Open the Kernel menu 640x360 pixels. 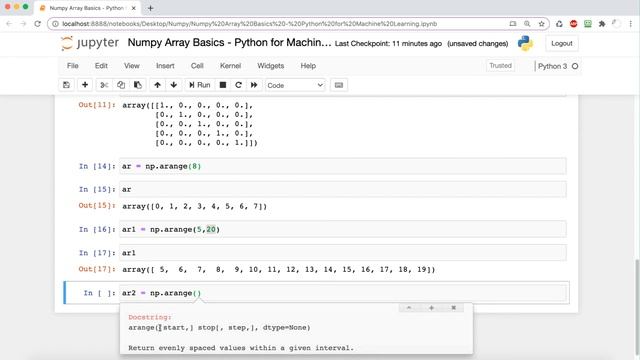(230, 66)
